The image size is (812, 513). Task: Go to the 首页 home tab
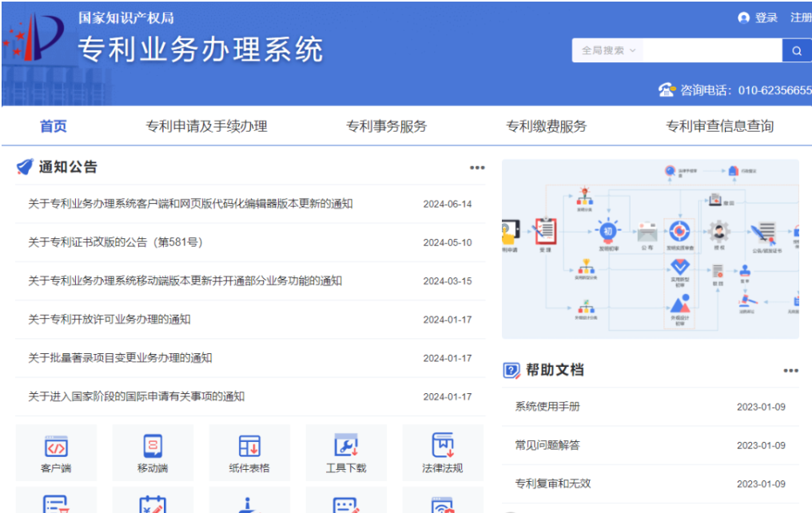point(54,126)
